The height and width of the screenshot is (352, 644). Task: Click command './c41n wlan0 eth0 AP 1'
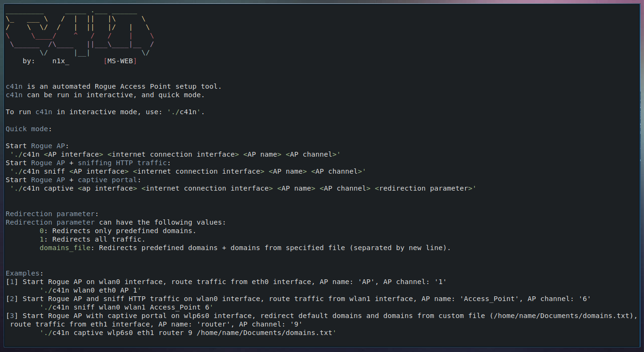tap(91, 290)
